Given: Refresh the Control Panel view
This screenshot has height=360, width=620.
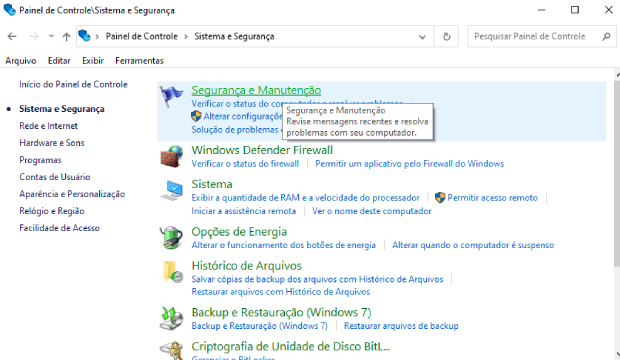Looking at the screenshot, I should point(446,37).
